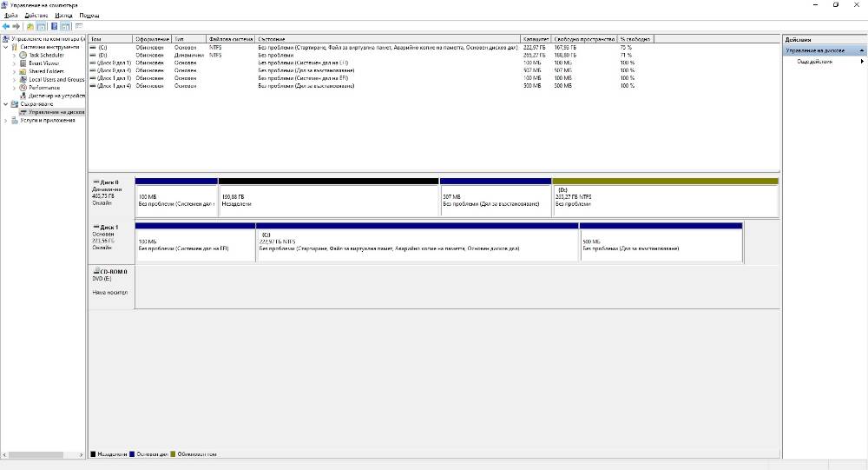Expand the Услуги и приложения node

click(6, 120)
